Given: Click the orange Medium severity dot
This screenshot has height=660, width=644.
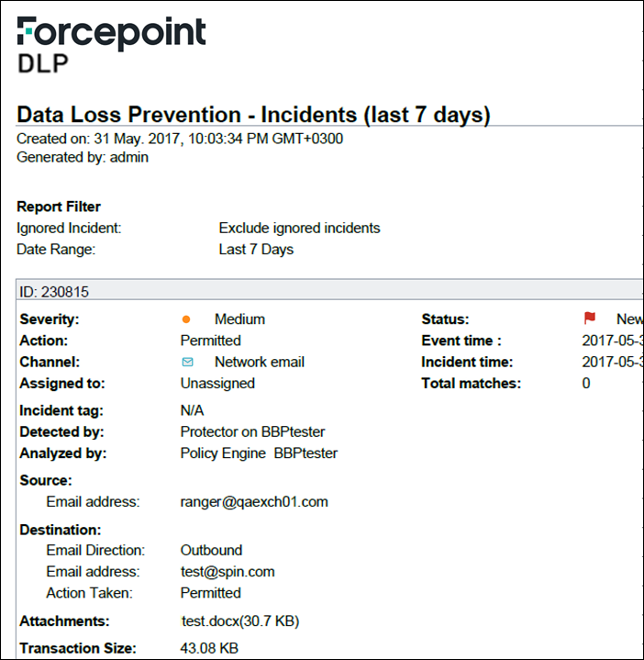Looking at the screenshot, I should 186,319.
